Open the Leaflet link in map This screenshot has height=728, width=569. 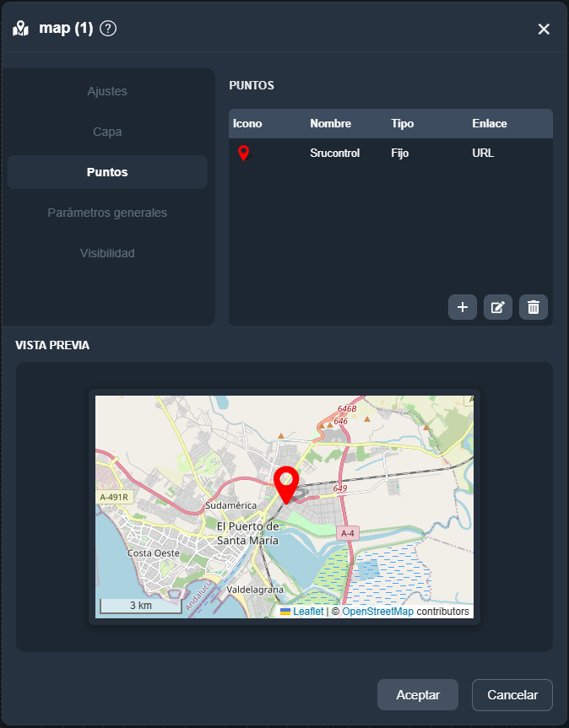click(x=307, y=612)
